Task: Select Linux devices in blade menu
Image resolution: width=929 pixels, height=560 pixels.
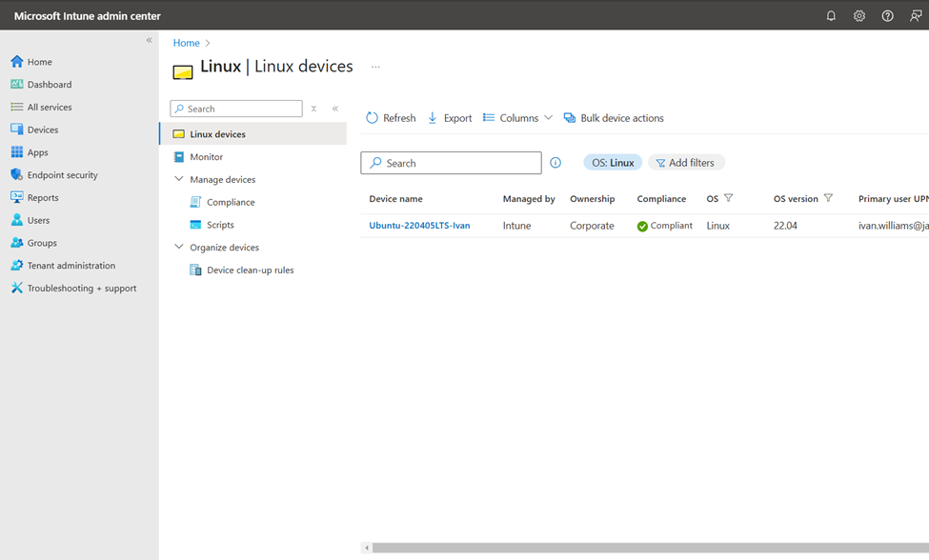Action: [253, 133]
